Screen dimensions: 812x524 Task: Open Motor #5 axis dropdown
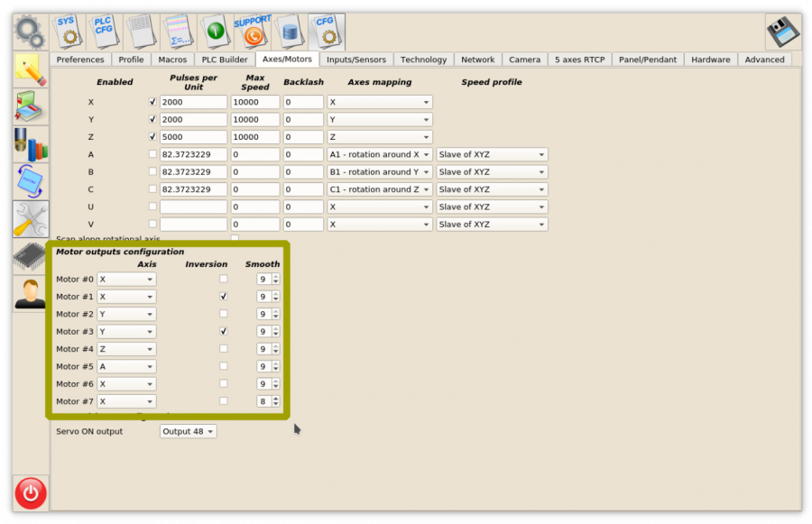(x=126, y=367)
